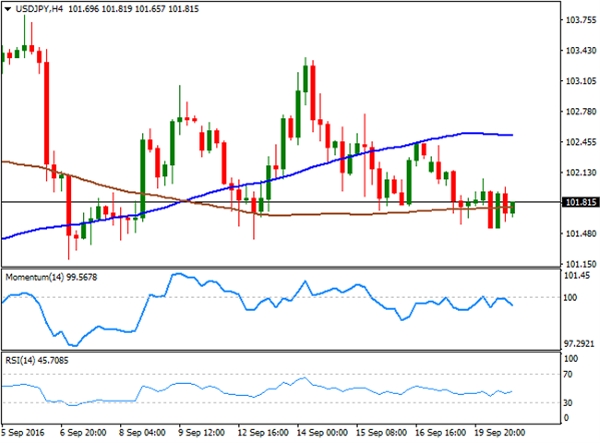The image size is (600, 443).
Task: Click the 102.455 price axis label
Action: pos(581,142)
